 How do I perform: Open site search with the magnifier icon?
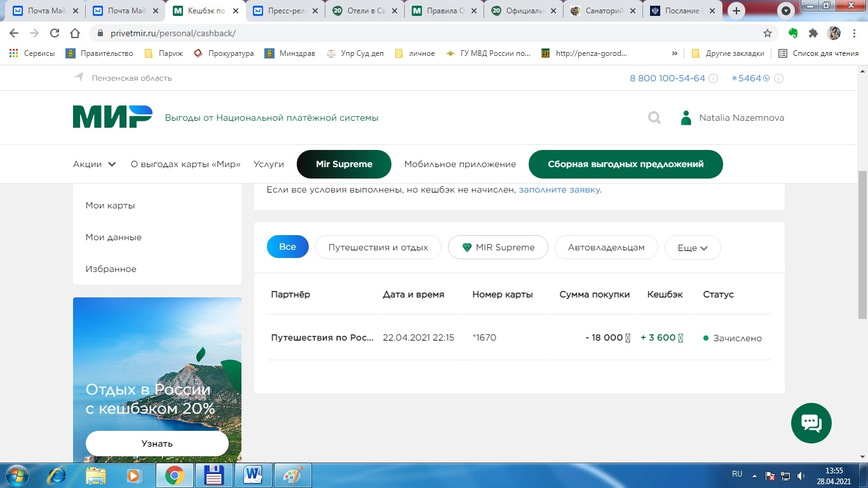[654, 118]
